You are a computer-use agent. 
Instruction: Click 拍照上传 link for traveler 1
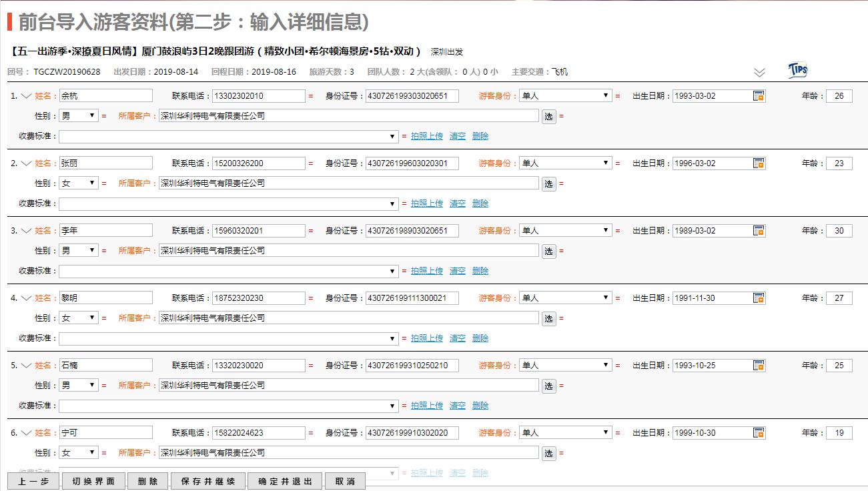(426, 136)
